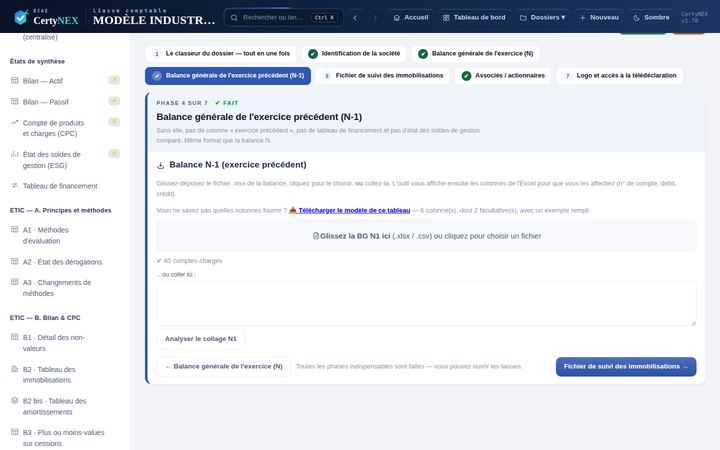Click the plus icon of Nouveau

pos(582,17)
